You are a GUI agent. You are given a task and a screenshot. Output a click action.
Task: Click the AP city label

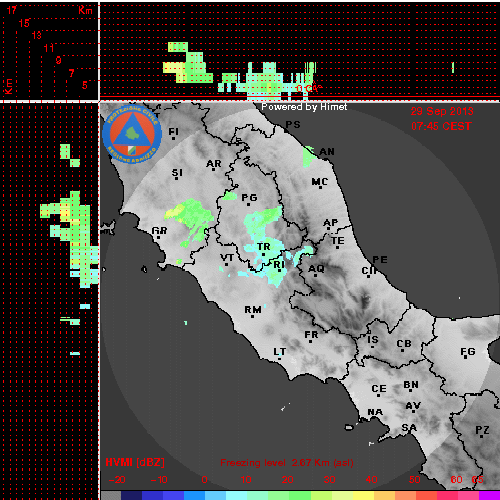331,222
